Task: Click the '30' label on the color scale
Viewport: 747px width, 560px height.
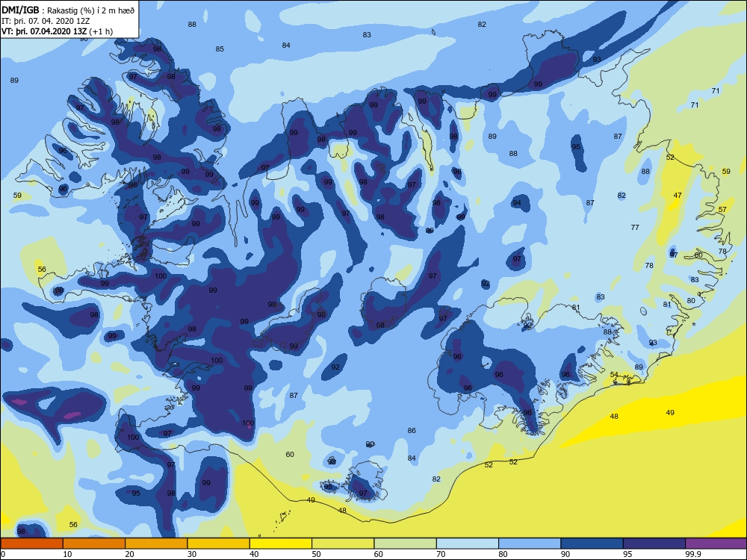Action: pos(192,554)
